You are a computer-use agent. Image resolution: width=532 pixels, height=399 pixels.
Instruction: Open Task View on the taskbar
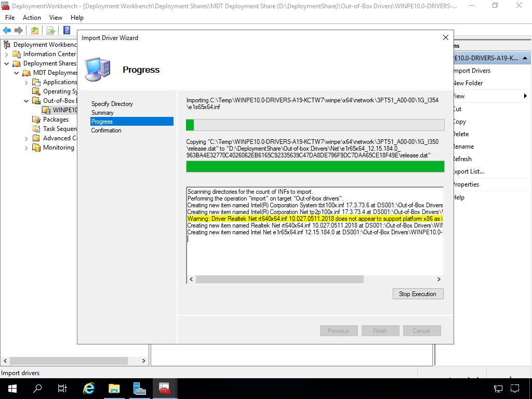(62, 389)
